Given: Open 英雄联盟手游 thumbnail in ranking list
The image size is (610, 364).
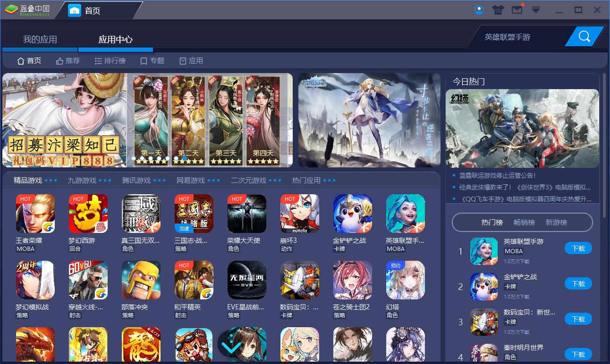Looking at the screenshot, I should pyautogui.click(x=484, y=251).
